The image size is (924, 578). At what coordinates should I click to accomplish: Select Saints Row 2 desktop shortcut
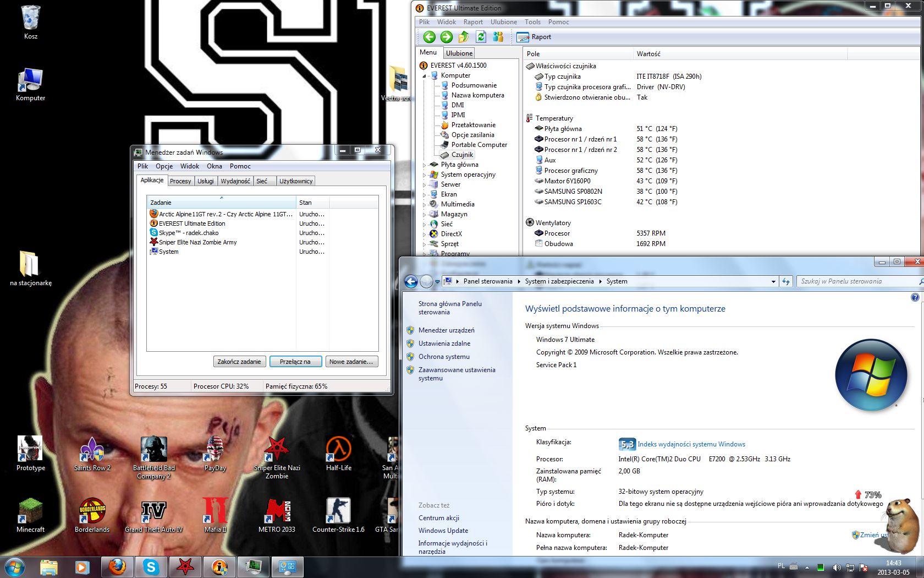[x=92, y=454]
